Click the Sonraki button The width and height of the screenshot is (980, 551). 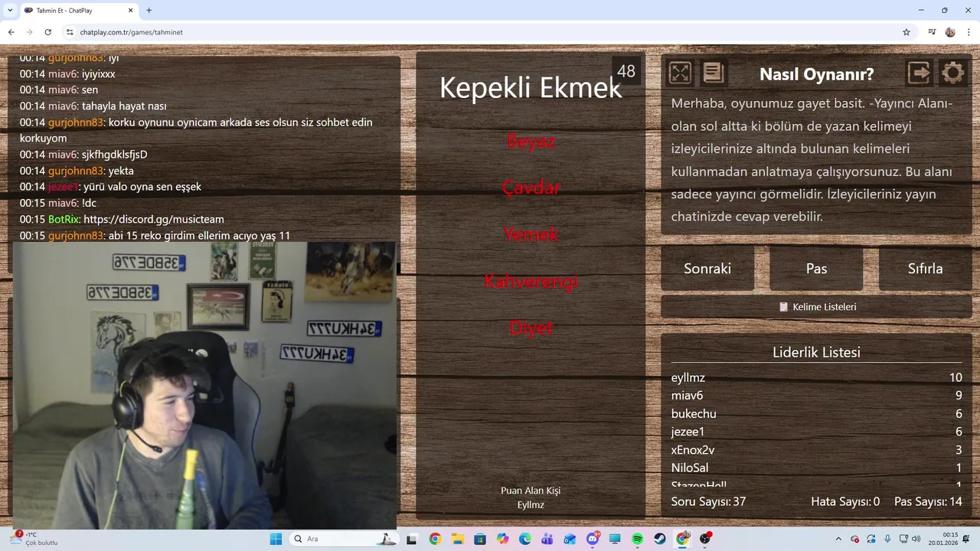click(707, 269)
